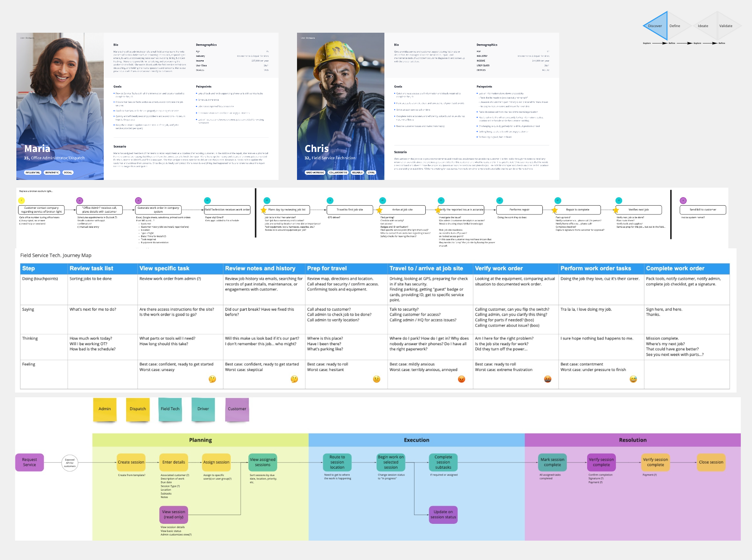The width and height of the screenshot is (752, 560).
Task: Select the COLLABORATIVE tag on Chris's card
Action: point(338,173)
